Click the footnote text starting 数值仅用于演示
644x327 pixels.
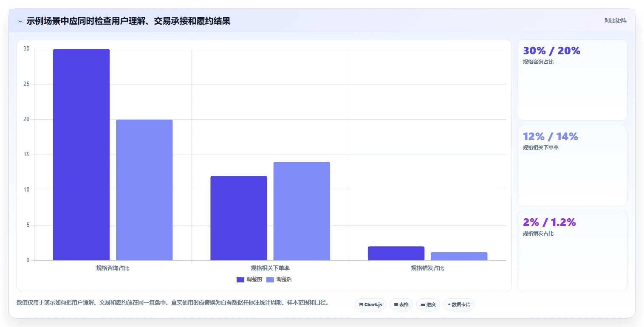[x=173, y=303]
